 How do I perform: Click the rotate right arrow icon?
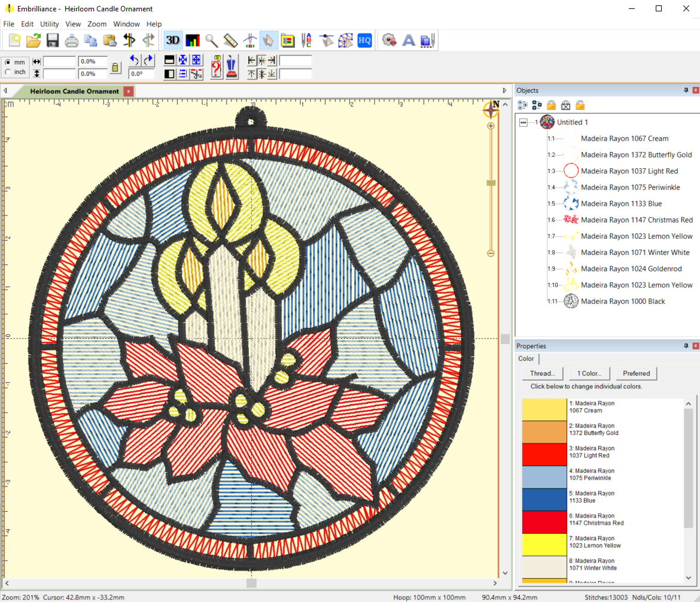[148, 60]
